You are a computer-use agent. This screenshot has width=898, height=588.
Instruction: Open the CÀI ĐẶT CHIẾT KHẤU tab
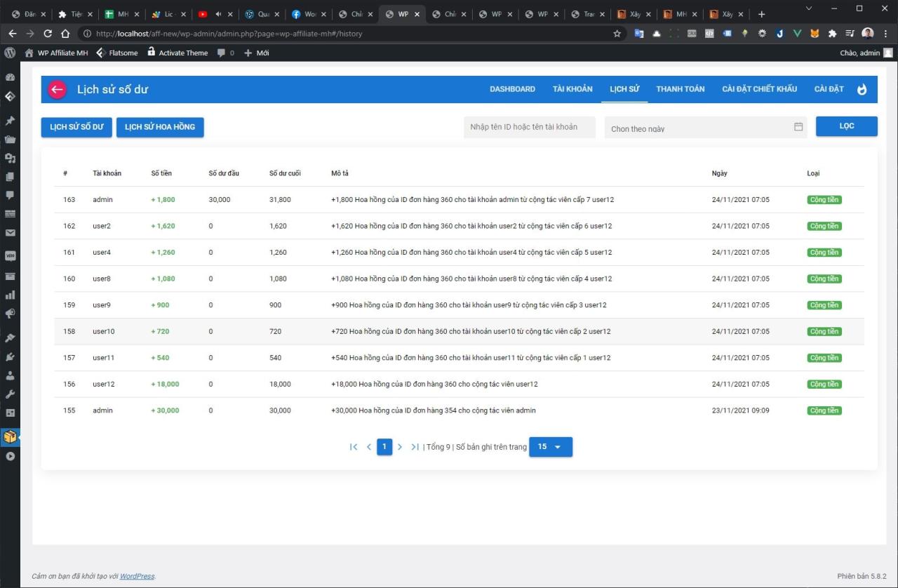[x=759, y=89]
